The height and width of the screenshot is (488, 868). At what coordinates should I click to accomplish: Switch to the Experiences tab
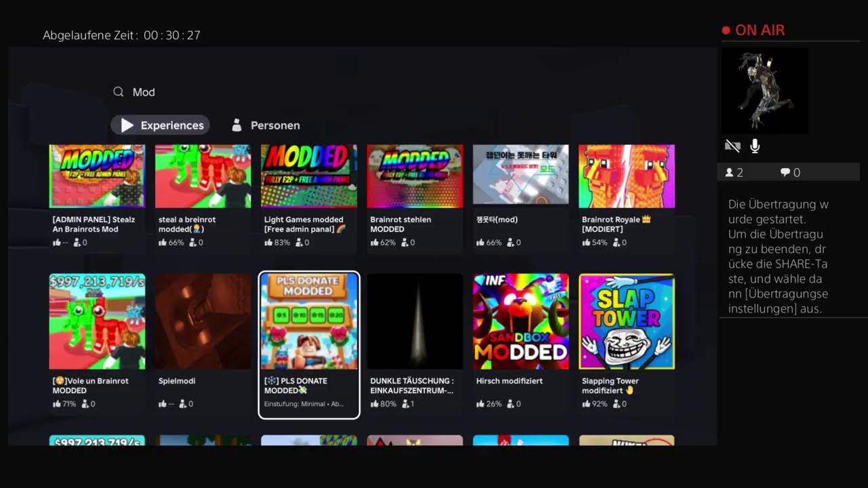coord(160,125)
